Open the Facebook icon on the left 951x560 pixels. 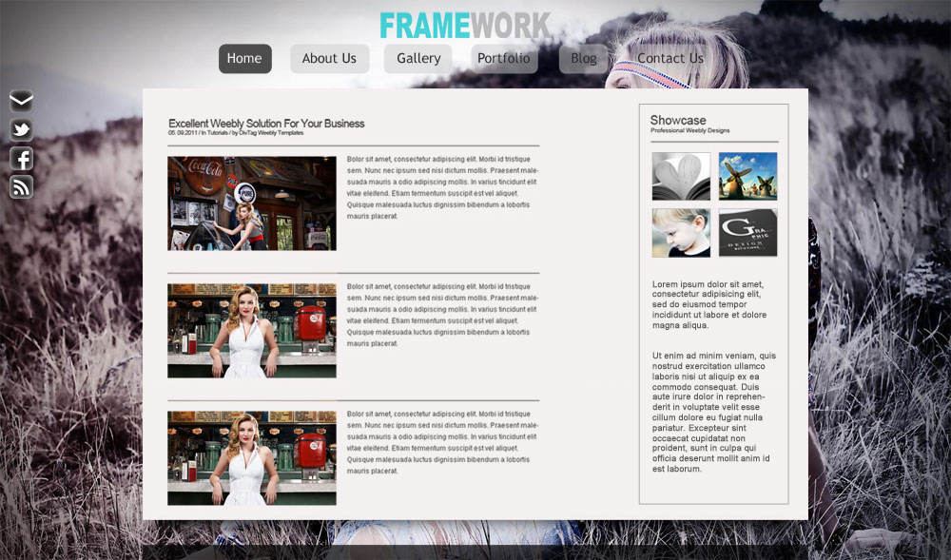tap(20, 158)
